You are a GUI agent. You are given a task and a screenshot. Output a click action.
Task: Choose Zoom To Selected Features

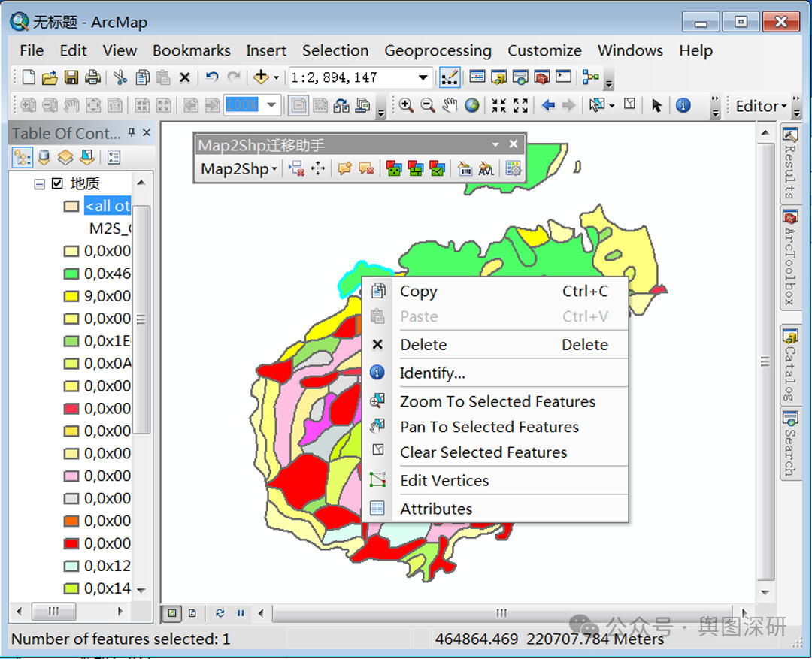point(498,401)
